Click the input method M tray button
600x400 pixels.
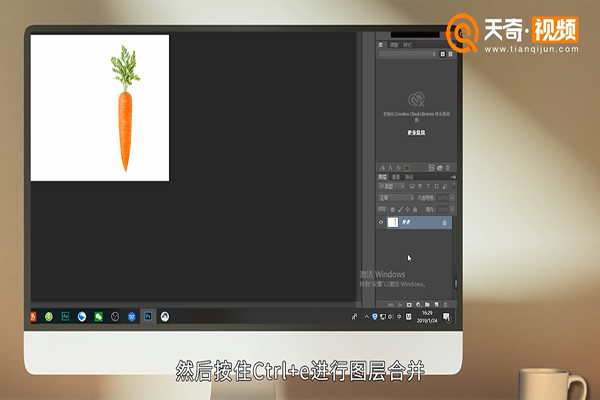[409, 317]
